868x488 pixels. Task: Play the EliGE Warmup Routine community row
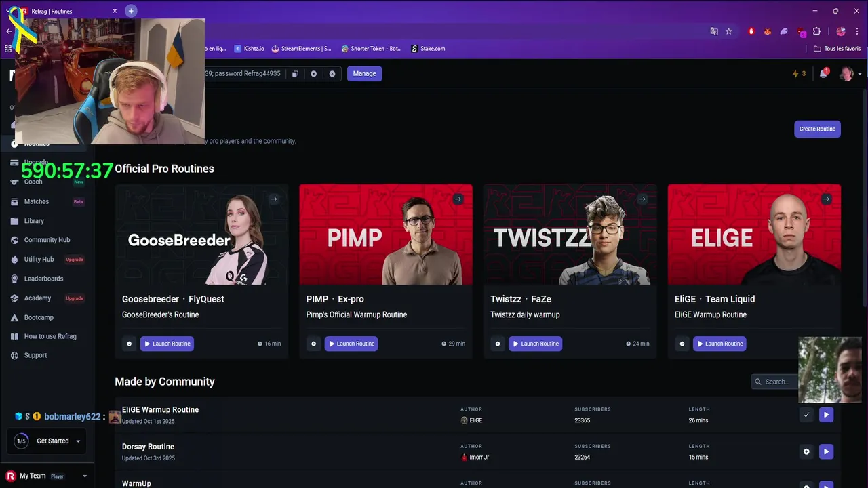coord(826,415)
